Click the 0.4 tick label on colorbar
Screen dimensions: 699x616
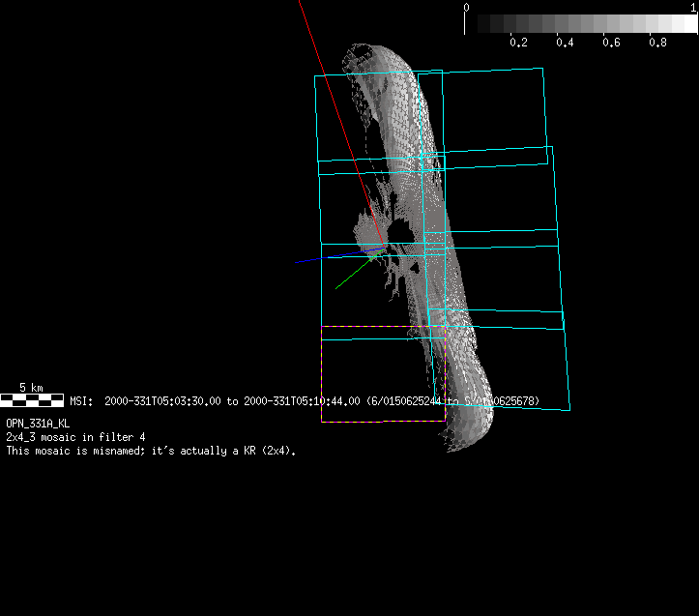pos(565,43)
